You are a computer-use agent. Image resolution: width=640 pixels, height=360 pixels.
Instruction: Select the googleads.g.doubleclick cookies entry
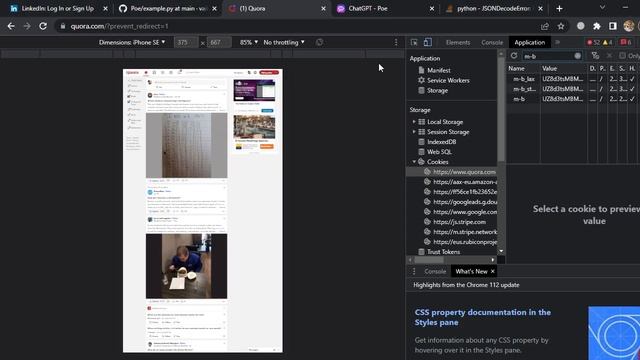click(x=460, y=202)
